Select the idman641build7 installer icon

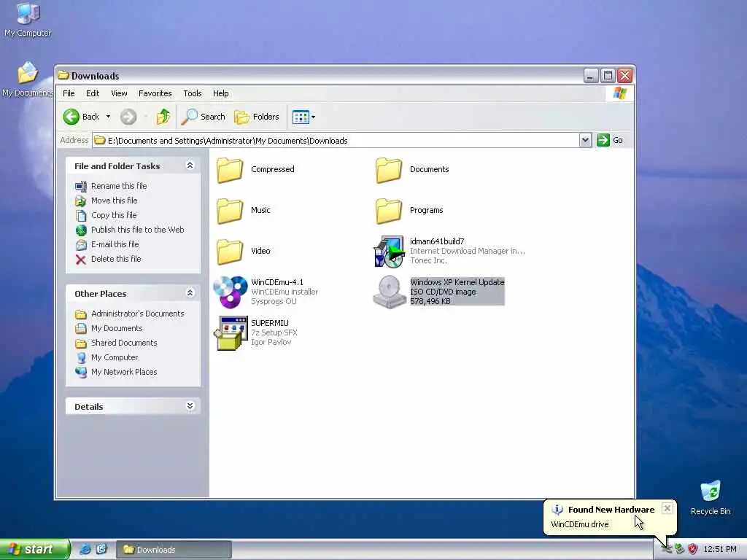pos(389,252)
